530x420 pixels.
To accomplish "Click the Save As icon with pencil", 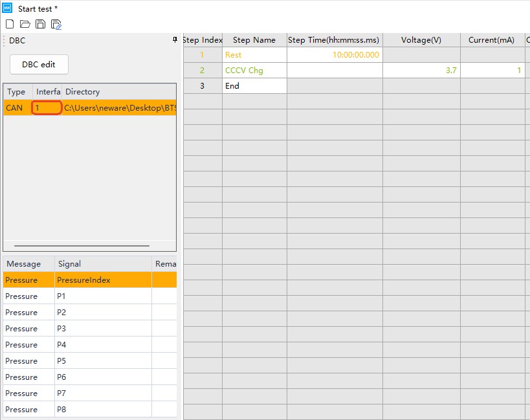I will coord(56,25).
